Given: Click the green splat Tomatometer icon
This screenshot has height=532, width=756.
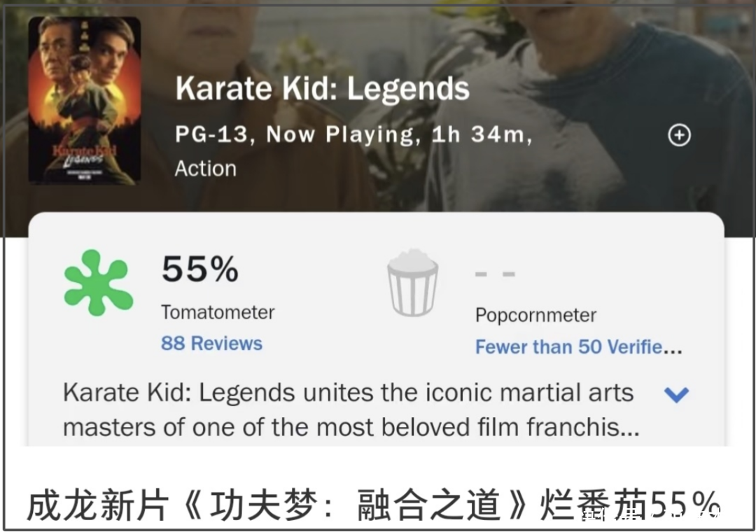Looking at the screenshot, I should (99, 283).
